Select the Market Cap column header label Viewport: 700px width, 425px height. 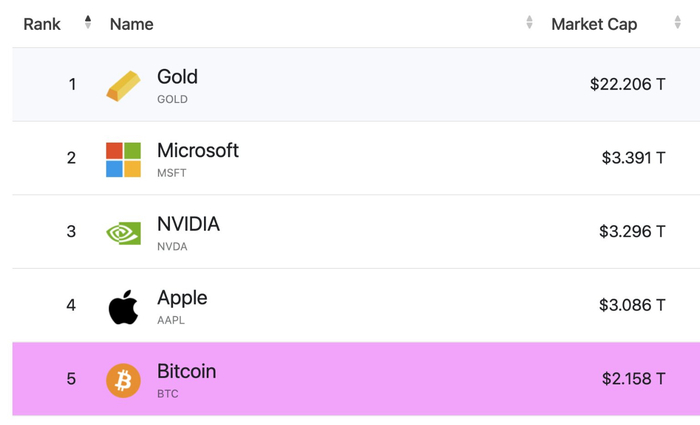pos(594,24)
